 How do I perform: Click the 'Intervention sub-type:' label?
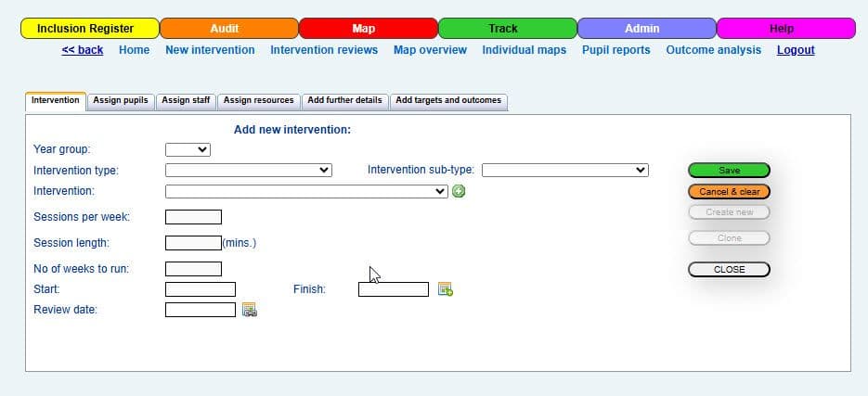[421, 170]
